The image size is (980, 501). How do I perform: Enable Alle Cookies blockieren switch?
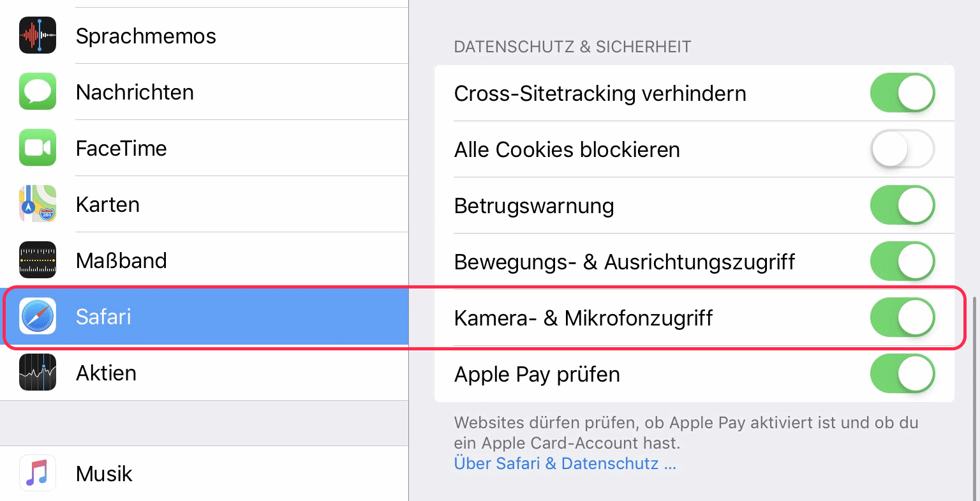pyautogui.click(x=902, y=149)
